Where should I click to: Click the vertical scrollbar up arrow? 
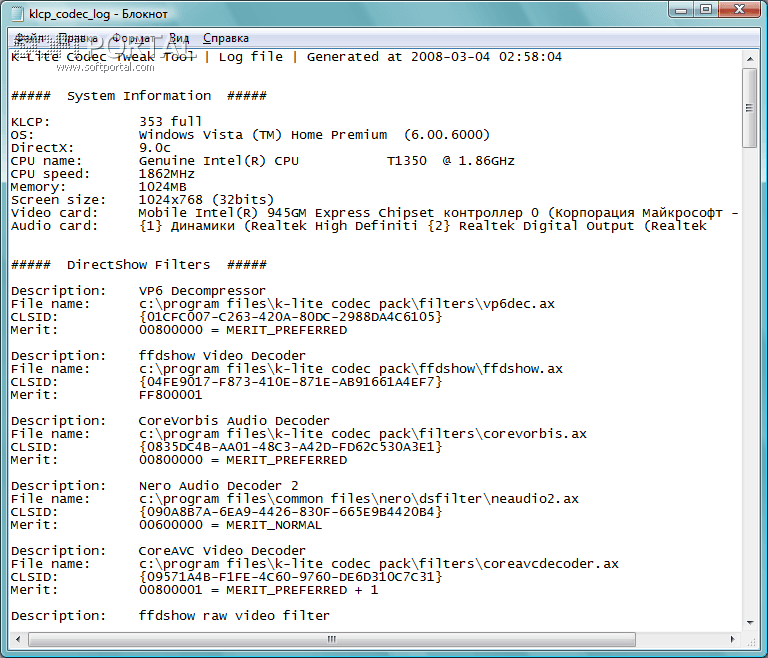point(750,59)
